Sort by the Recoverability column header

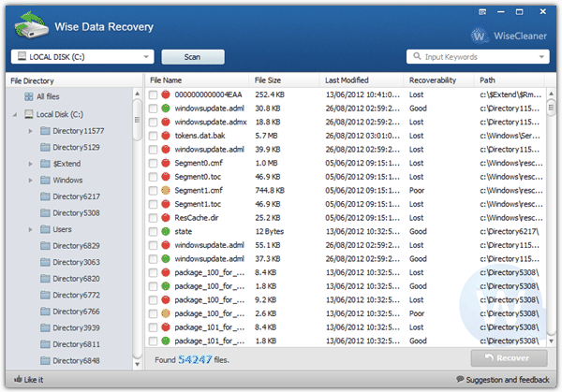(x=439, y=80)
